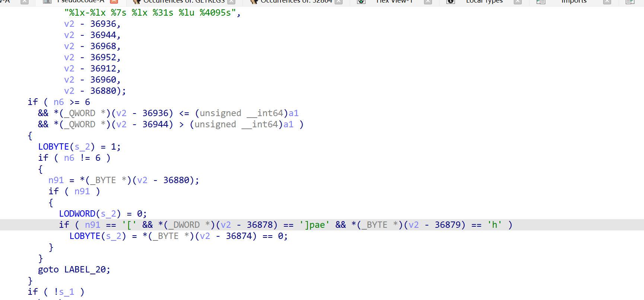Click the "%lx-%lx %7s %lx %31s %lu %4095s" format string
The width and height of the screenshot is (644, 300).
pos(150,13)
